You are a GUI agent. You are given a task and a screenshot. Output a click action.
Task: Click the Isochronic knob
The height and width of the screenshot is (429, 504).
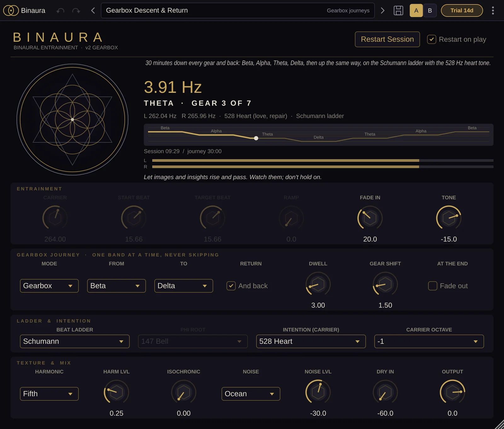click(x=184, y=392)
